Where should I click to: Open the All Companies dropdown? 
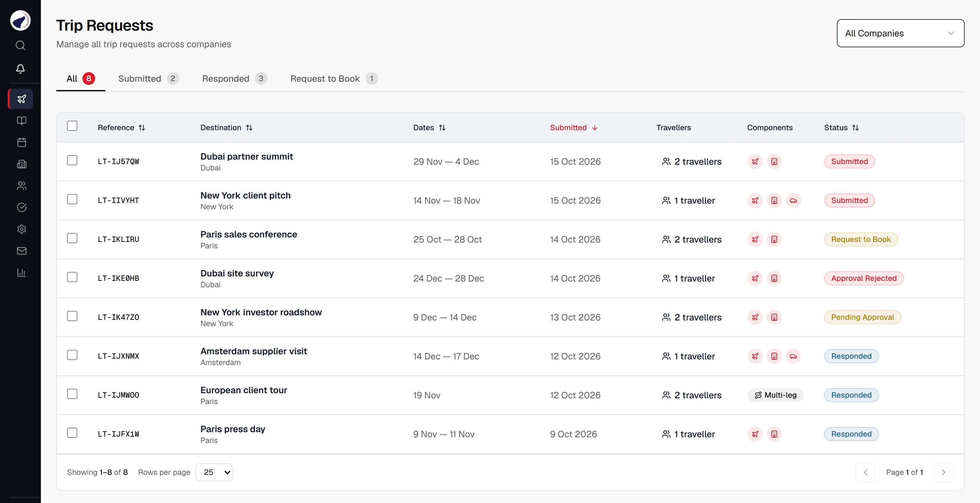coord(900,33)
